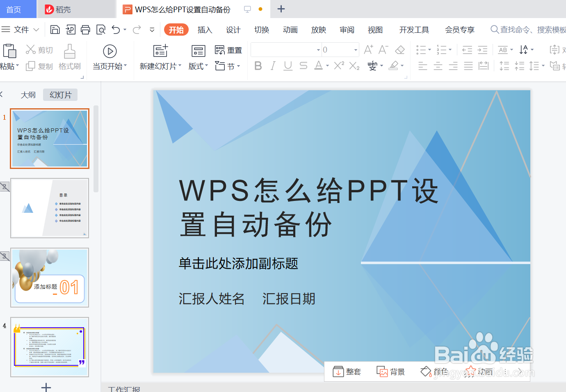Toggle Bold formatting
The image size is (566, 392).
(258, 66)
